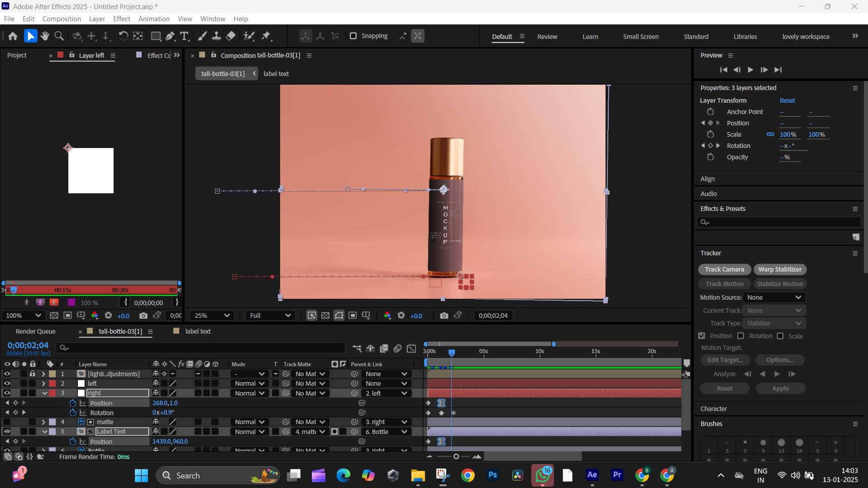Hide the 'left' layer with its eye icon

point(7,383)
